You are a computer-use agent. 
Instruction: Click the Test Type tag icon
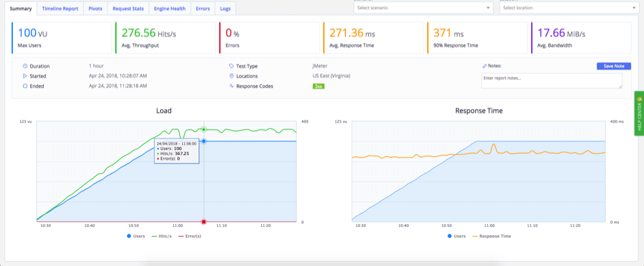point(231,66)
